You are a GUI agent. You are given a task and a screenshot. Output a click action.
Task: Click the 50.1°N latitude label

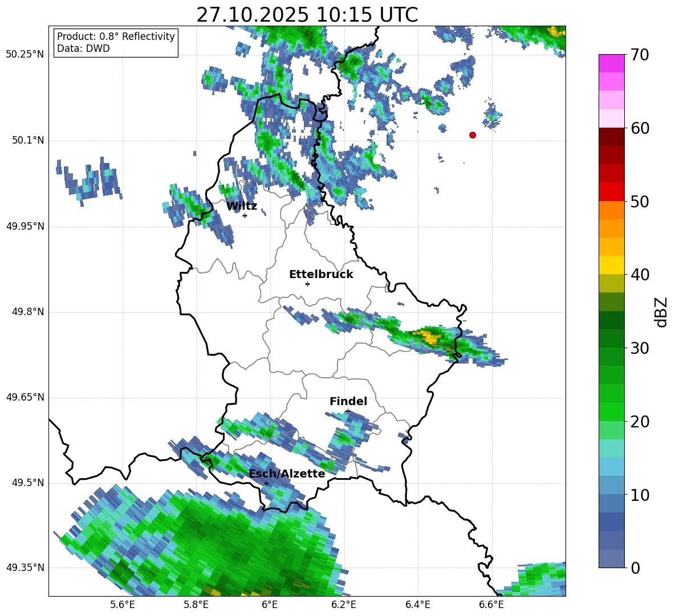(x=27, y=141)
